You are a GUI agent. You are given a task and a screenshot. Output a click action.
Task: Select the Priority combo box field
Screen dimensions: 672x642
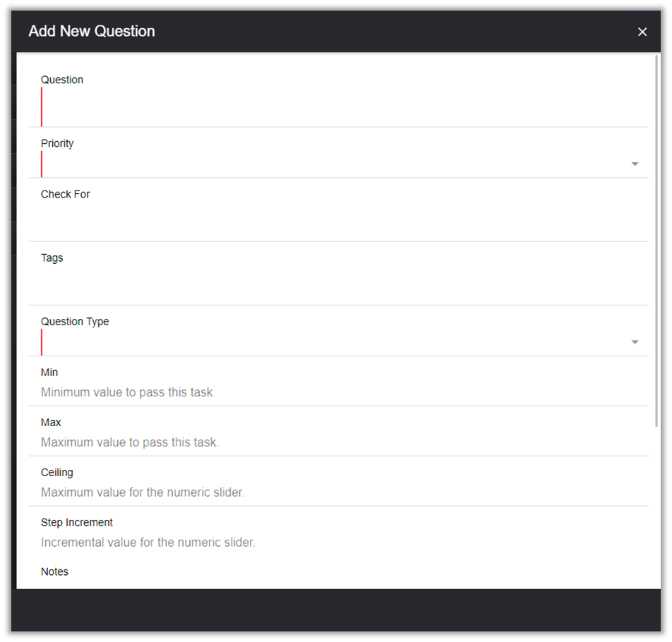coord(332,164)
